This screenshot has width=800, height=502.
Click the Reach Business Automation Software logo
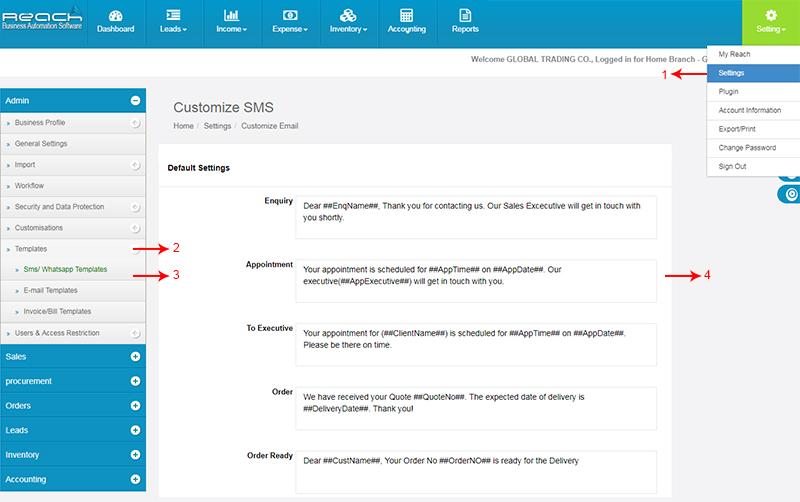[42, 19]
